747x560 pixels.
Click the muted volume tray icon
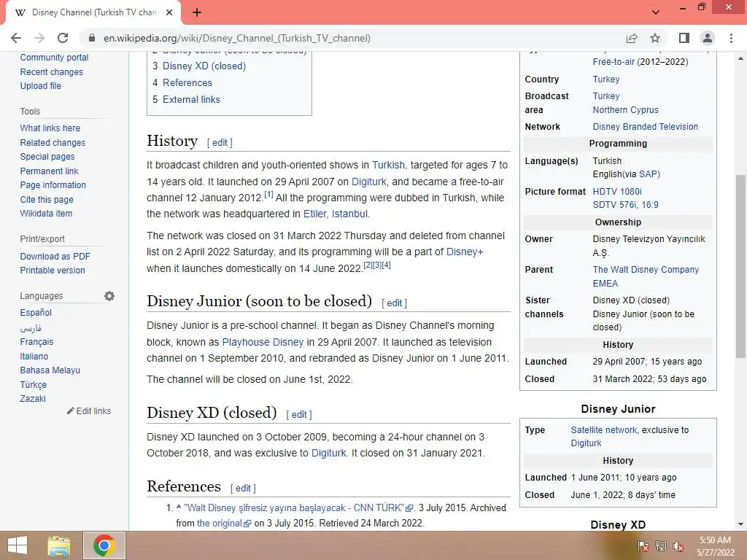coord(678,546)
